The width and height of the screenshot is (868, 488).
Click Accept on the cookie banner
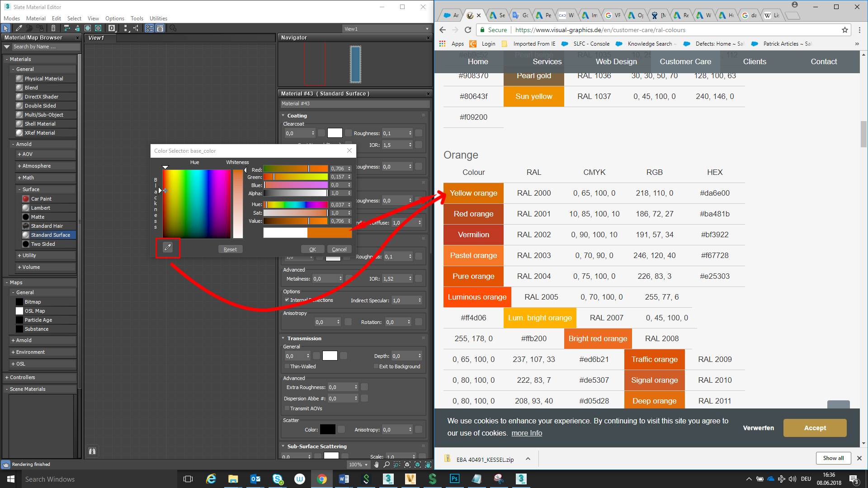pos(815,428)
